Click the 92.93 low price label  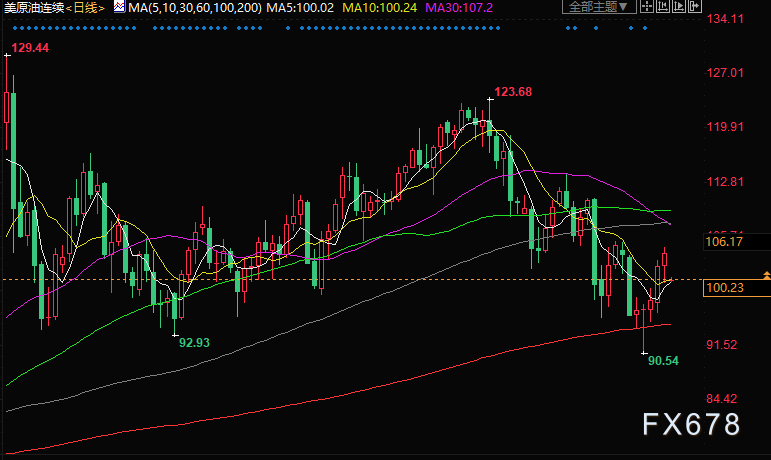pos(194,343)
